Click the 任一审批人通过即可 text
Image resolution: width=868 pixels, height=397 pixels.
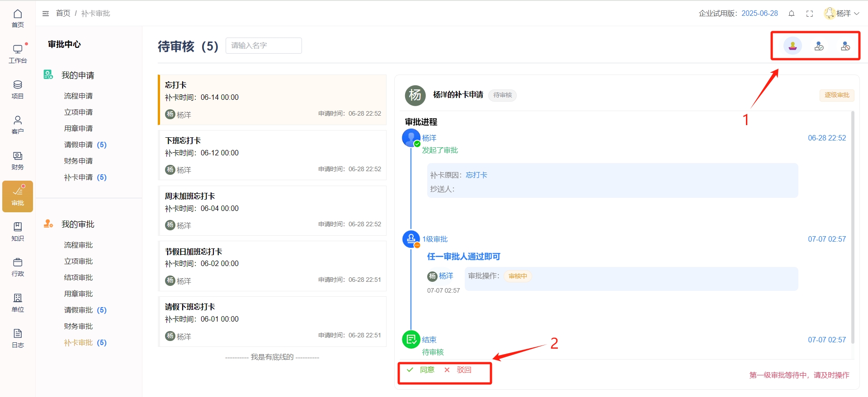(x=464, y=257)
